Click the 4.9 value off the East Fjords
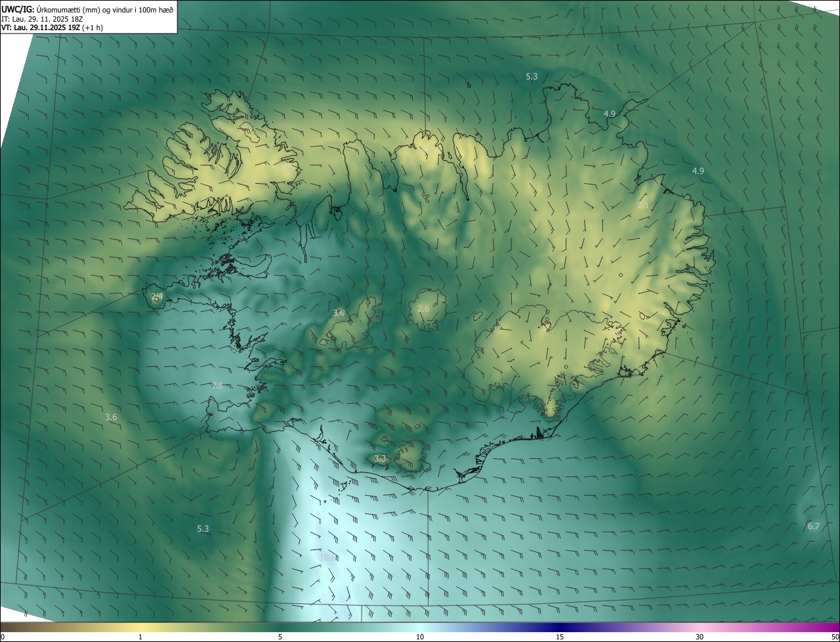Screen dimensions: 840x642 698,171
